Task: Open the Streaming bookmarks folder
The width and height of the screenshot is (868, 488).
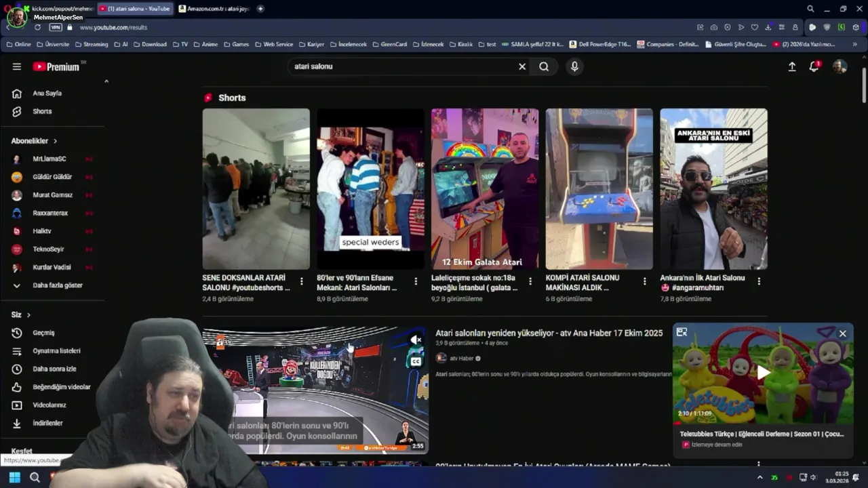Action: tap(91, 44)
